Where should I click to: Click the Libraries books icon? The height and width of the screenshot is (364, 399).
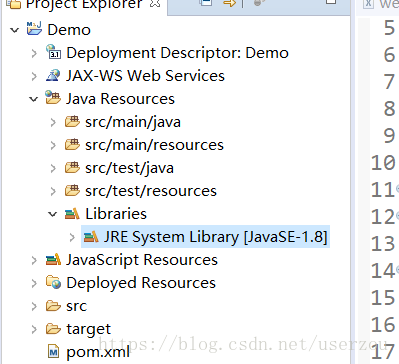pyautogui.click(x=72, y=213)
